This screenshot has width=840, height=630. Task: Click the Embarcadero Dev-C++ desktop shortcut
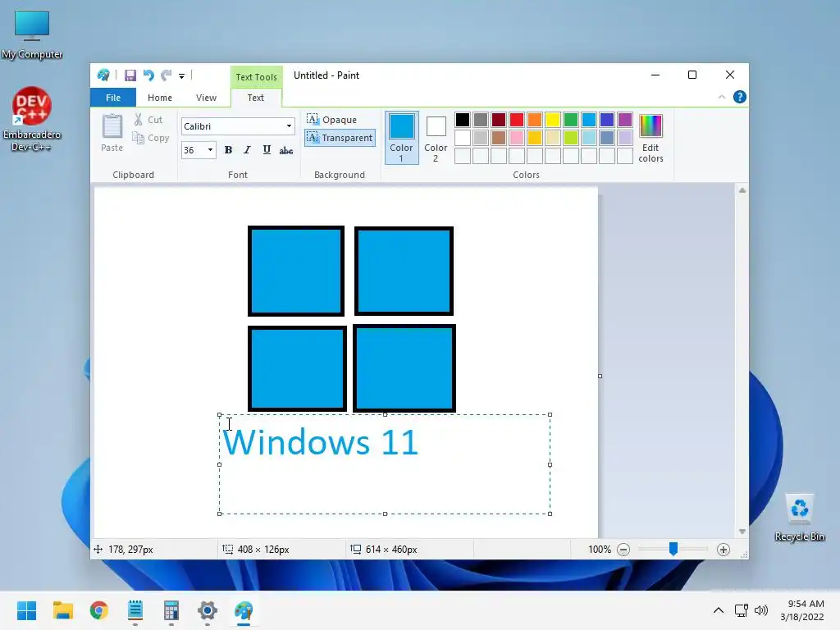pyautogui.click(x=32, y=120)
